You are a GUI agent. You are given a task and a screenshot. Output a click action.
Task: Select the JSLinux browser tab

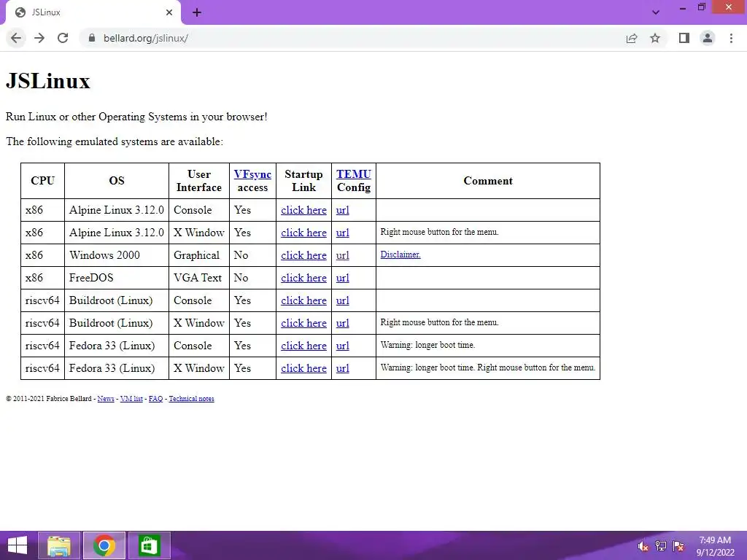[x=93, y=12]
